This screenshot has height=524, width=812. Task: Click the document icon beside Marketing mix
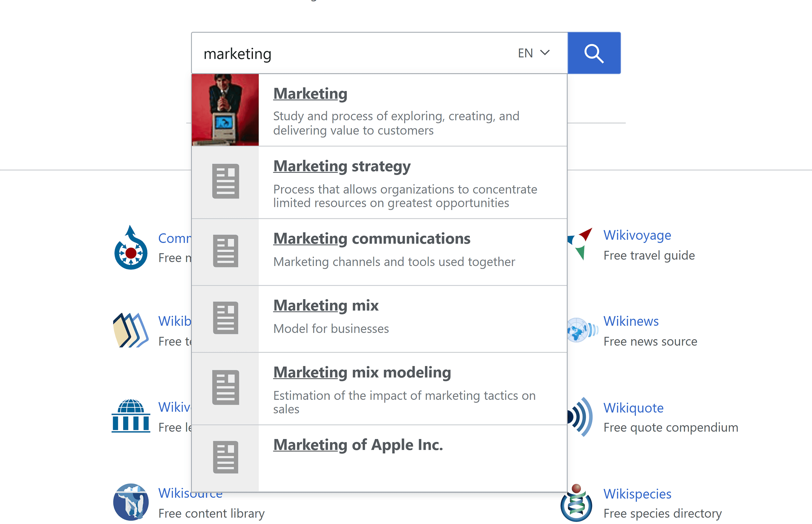coord(225,318)
